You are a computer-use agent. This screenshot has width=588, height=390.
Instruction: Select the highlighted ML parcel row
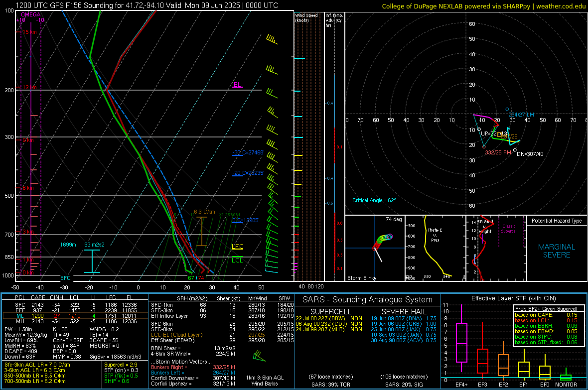click(x=75, y=316)
